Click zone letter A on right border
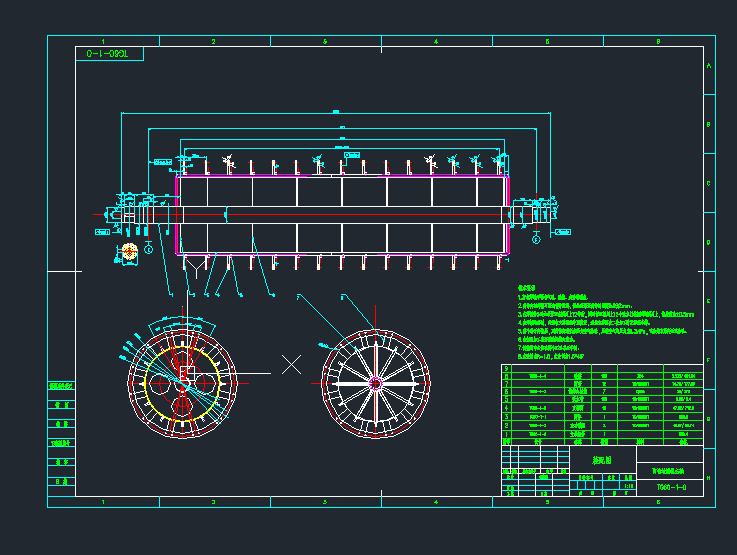 coord(709,65)
